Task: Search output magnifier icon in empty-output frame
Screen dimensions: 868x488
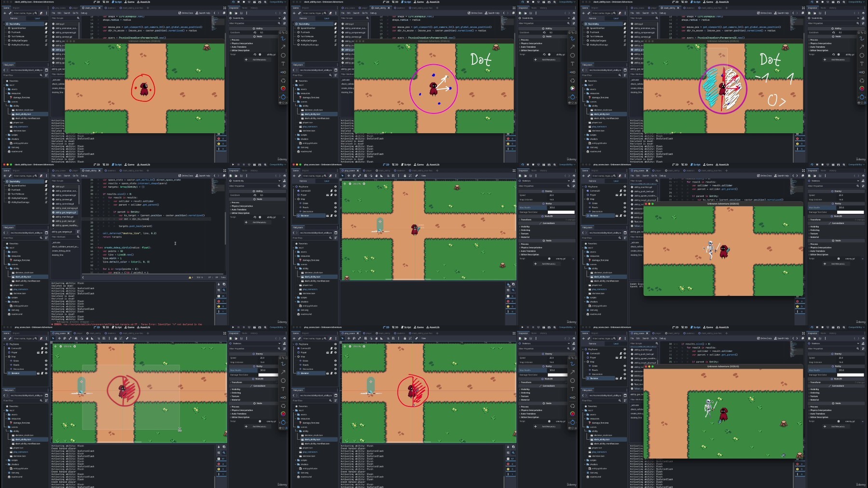Action: tap(513, 290)
